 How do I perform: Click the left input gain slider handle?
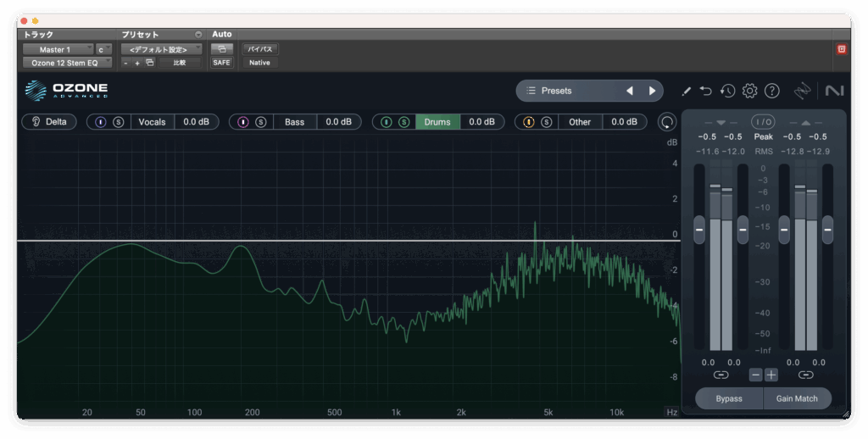tap(699, 229)
